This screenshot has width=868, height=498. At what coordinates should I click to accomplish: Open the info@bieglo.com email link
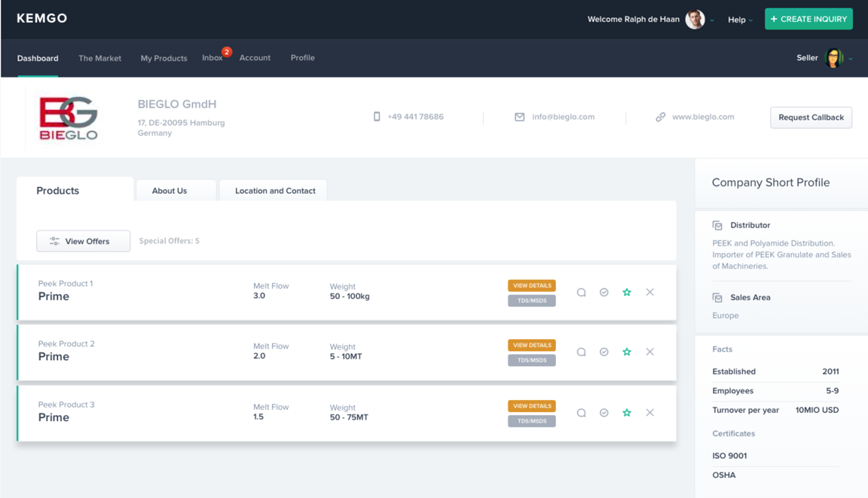pos(563,117)
